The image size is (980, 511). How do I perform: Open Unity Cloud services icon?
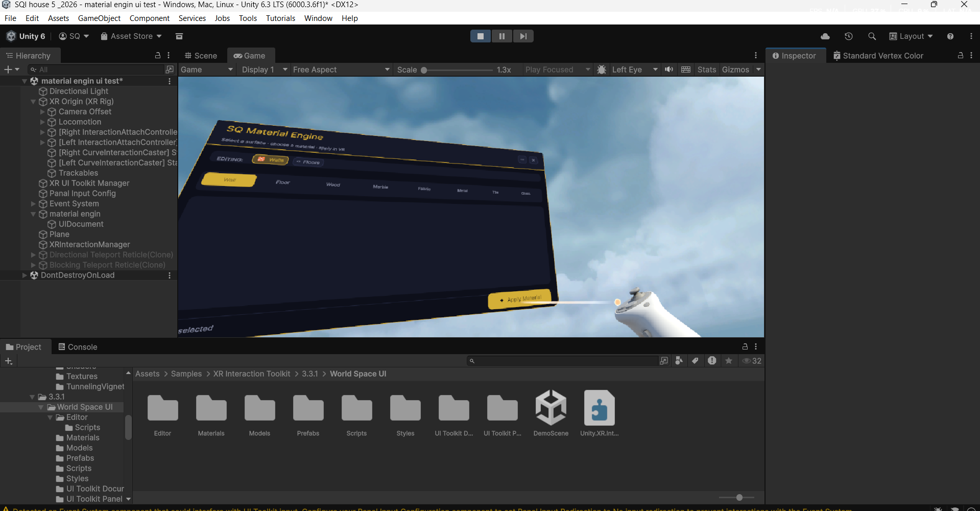825,36
